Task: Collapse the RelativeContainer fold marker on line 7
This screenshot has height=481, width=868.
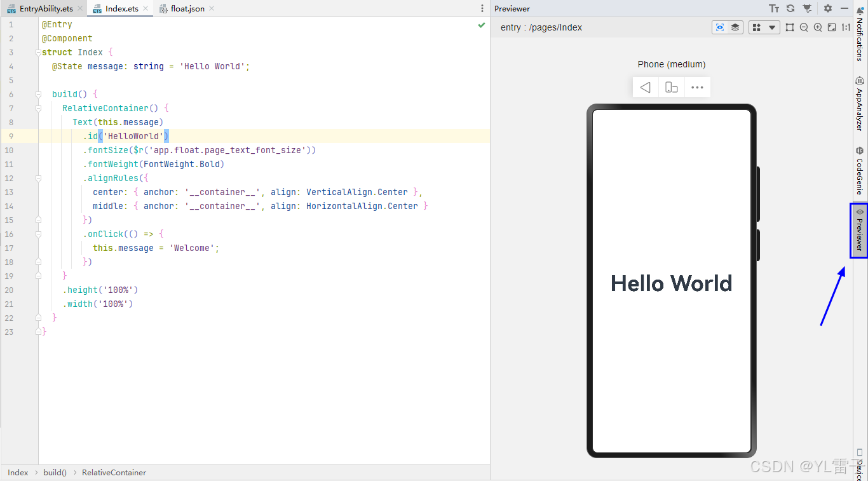Action: click(x=38, y=108)
